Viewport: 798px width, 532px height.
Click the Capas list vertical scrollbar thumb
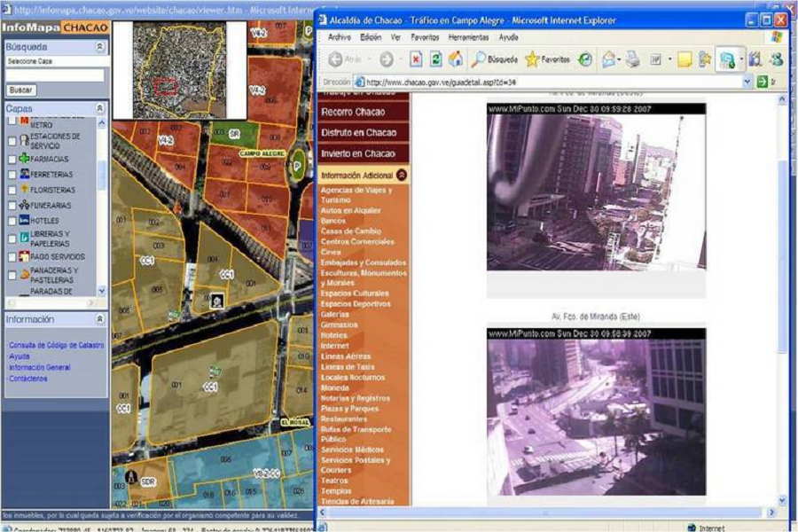(101, 175)
